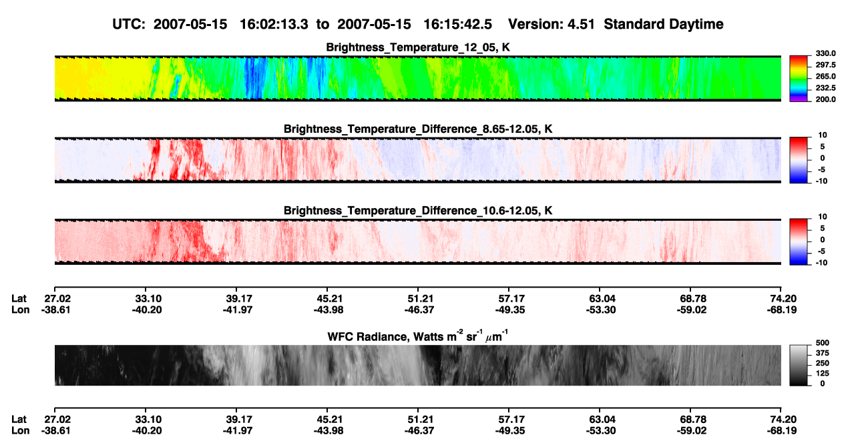This screenshot has height=445, width=868.
Task: Click longitude -38.61 on the bottom axis
Action: [56, 431]
